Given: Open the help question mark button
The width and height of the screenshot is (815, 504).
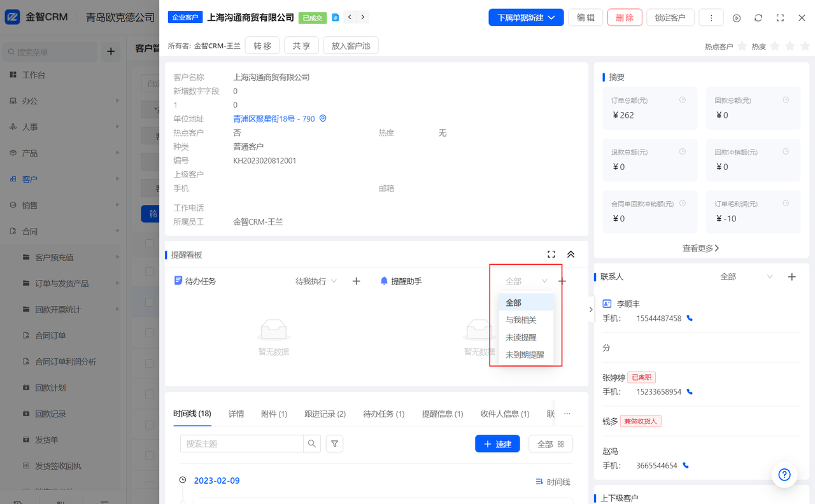Looking at the screenshot, I should click(x=784, y=475).
